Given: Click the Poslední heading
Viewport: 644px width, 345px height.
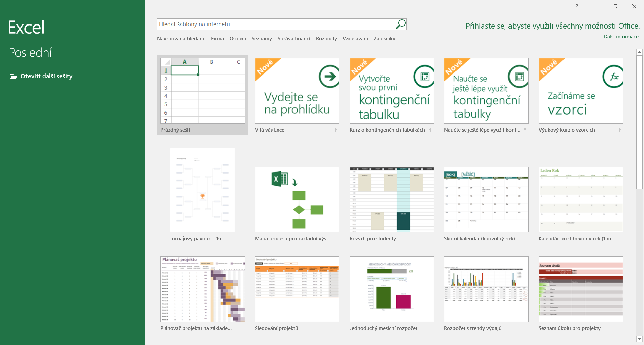Looking at the screenshot, I should tap(30, 53).
